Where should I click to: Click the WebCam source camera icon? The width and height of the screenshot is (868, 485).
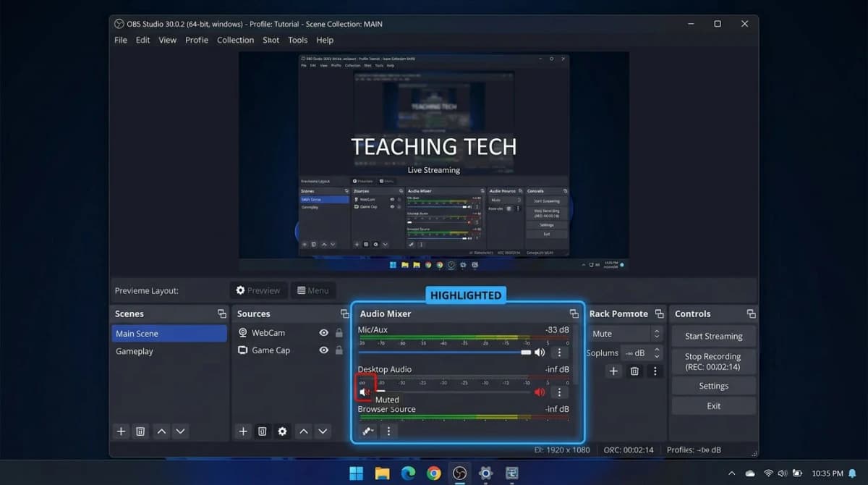click(x=243, y=333)
